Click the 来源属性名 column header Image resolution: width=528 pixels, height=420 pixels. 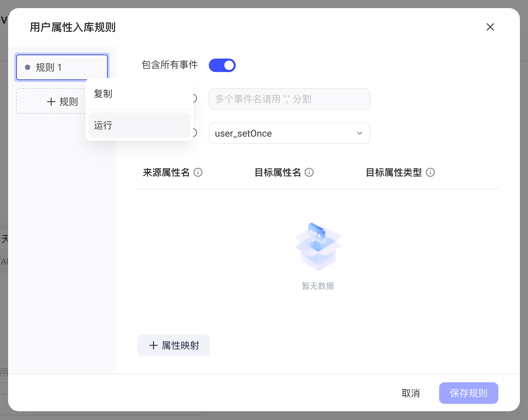tap(166, 172)
